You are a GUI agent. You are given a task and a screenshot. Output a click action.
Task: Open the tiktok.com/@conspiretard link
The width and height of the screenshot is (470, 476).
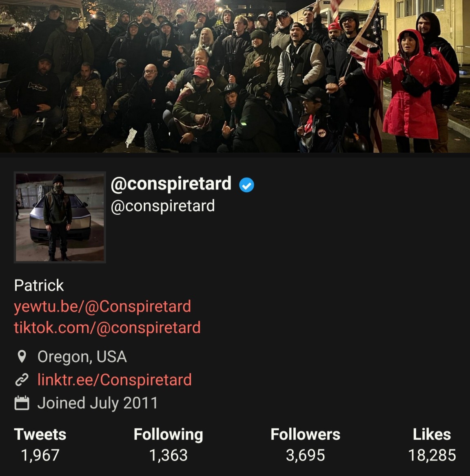[x=107, y=328]
